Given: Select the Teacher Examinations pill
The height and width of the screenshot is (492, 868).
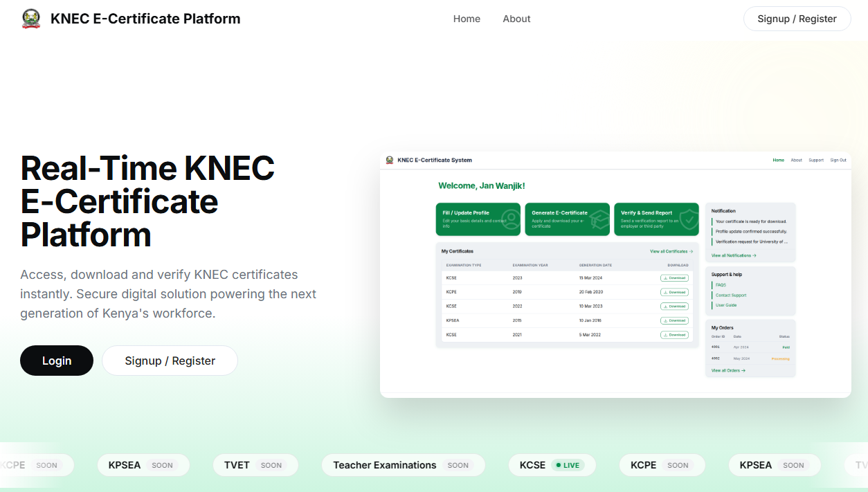Looking at the screenshot, I should click(x=403, y=465).
